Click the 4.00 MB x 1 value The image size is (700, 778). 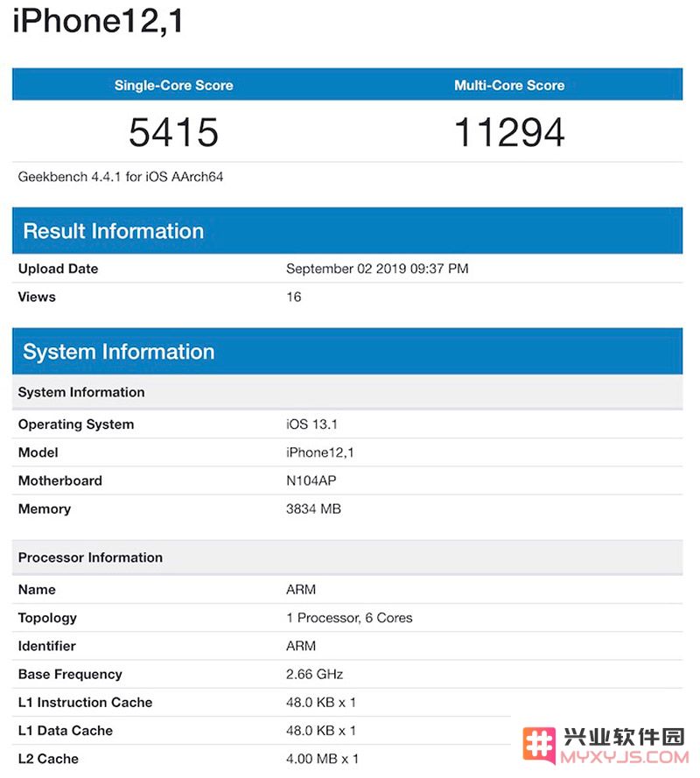point(322,759)
